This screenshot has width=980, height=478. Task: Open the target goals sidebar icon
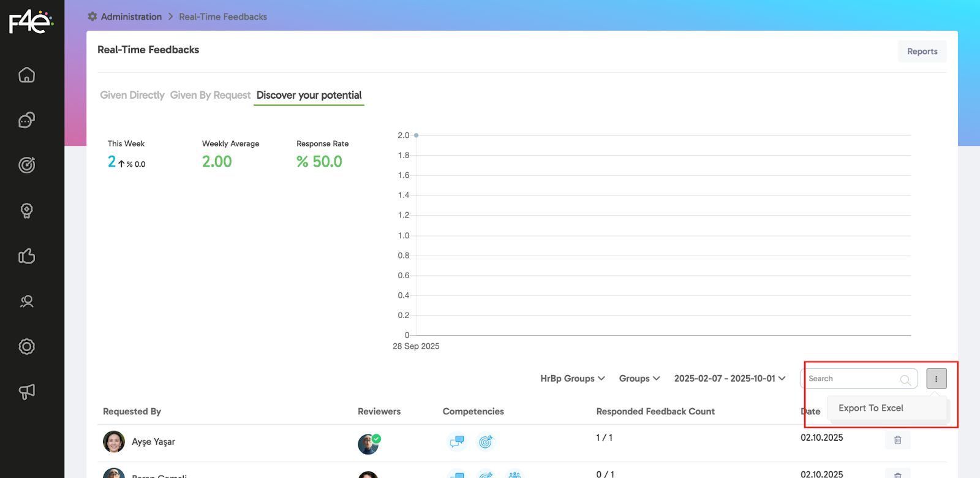click(26, 165)
